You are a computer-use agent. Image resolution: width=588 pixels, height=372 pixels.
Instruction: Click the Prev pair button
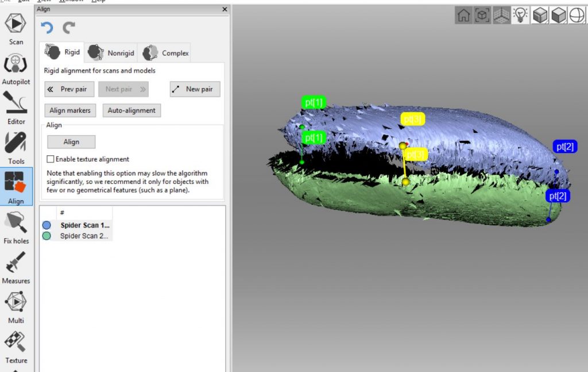point(69,89)
